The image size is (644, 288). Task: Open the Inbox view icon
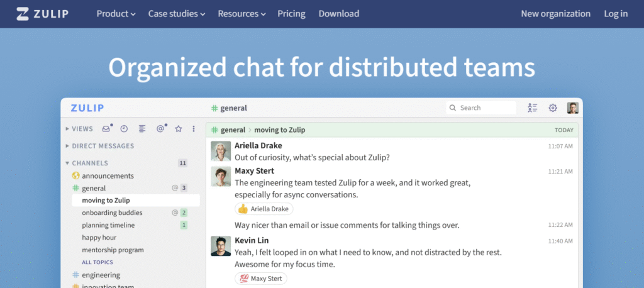(106, 129)
